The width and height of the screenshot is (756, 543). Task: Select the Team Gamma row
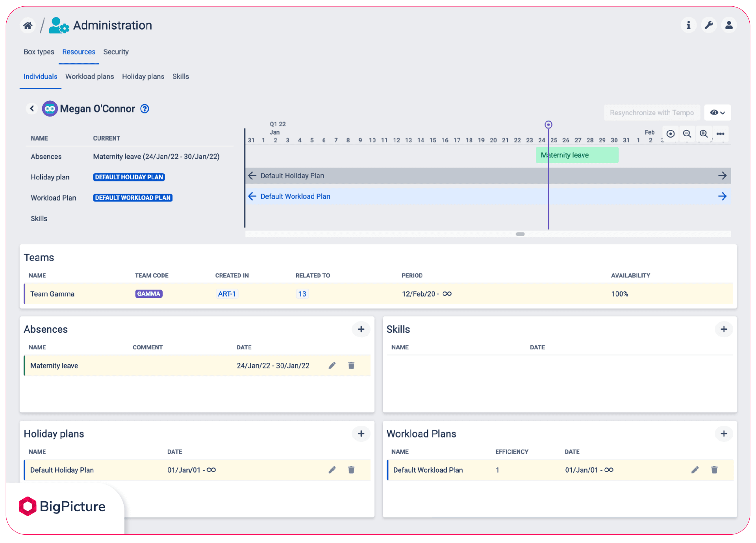click(x=378, y=294)
